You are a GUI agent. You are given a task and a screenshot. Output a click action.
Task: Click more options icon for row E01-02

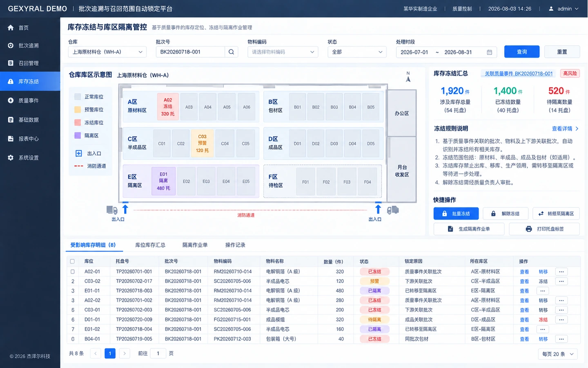[542, 329]
